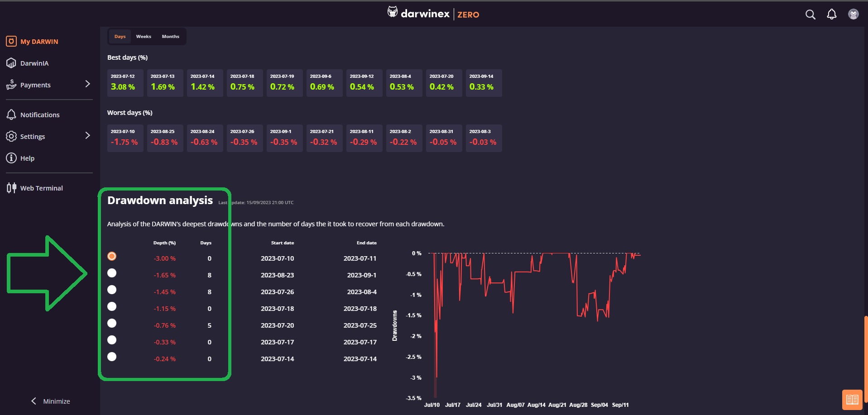Open the orange book guide icon

(852, 400)
